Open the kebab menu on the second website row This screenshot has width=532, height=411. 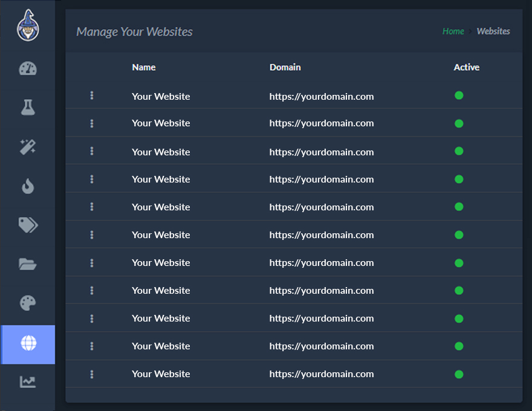click(91, 123)
